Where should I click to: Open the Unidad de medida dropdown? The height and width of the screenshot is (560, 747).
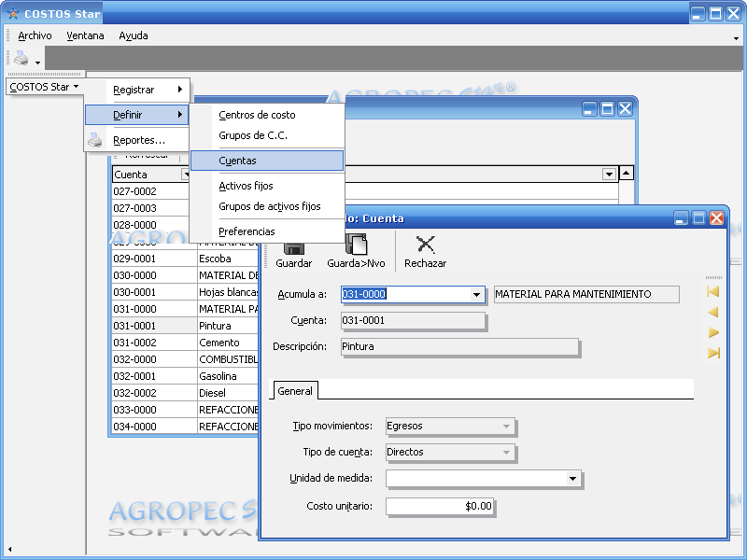point(572,478)
